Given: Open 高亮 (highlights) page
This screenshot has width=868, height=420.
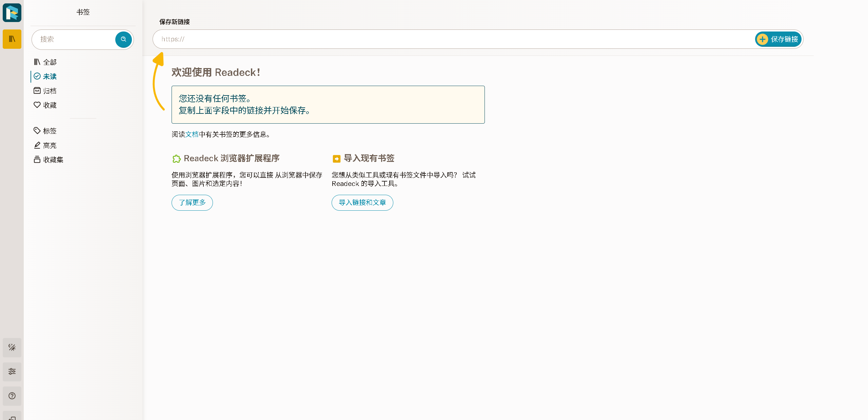Looking at the screenshot, I should (x=50, y=146).
